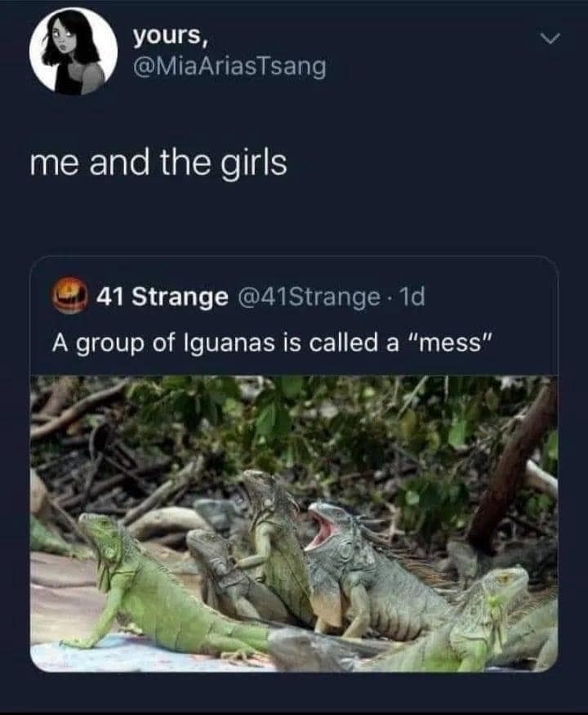Open the MiaAriasTsang profile avatar
588x715 pixels.
[73, 51]
